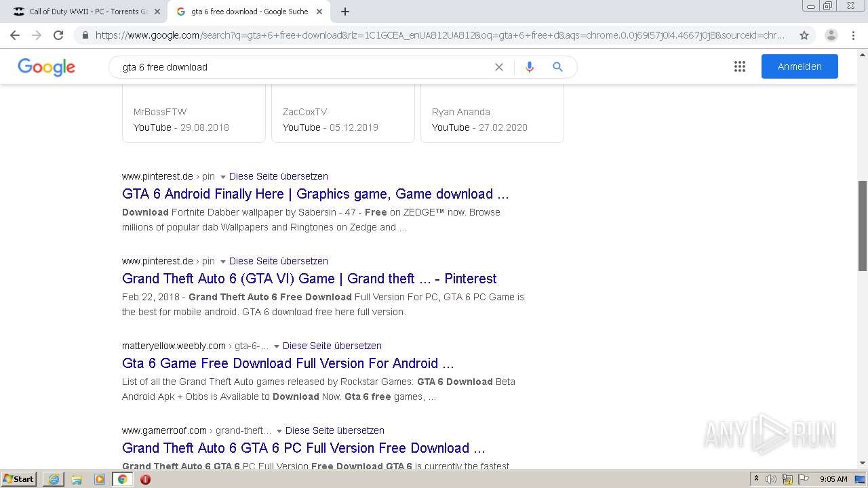Open dropdown arrow next to www.gamerroof.com
Viewport: 868px width, 488px height.
pos(279,431)
